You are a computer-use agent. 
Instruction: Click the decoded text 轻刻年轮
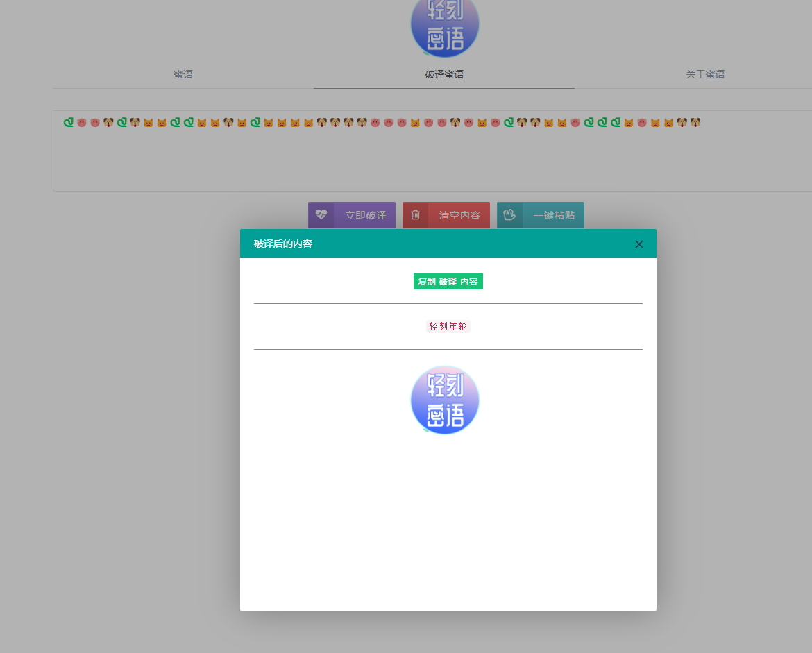coord(448,326)
